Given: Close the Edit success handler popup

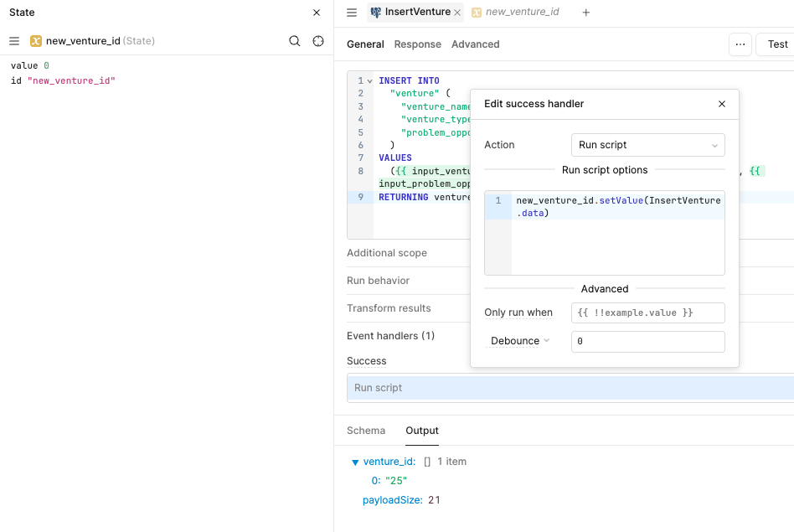Looking at the screenshot, I should click(x=722, y=104).
